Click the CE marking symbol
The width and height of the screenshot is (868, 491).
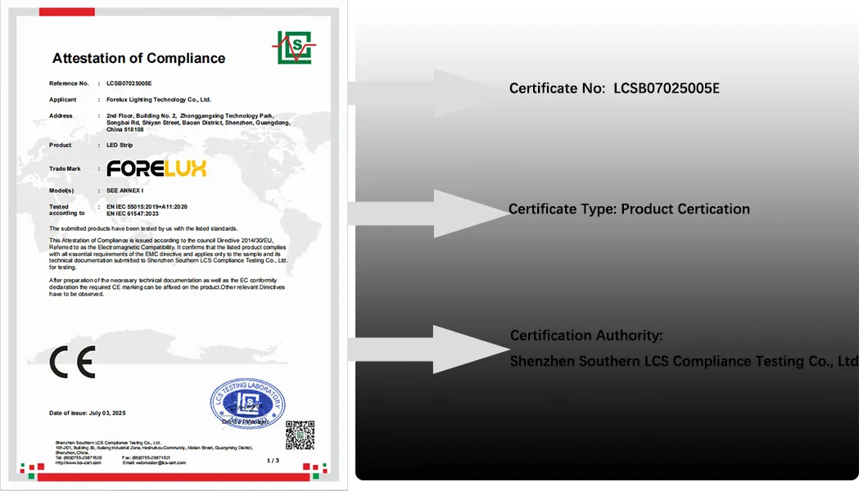point(72,362)
